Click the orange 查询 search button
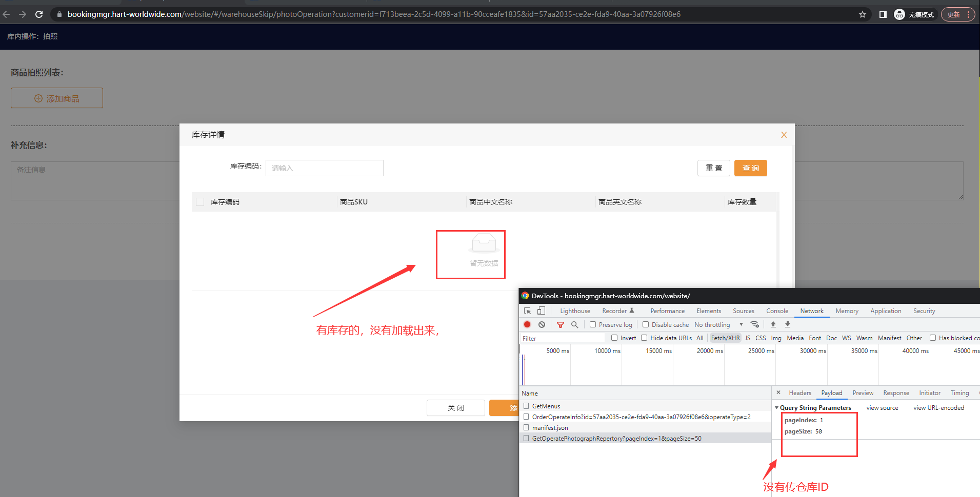This screenshot has width=980, height=497. 750,168
